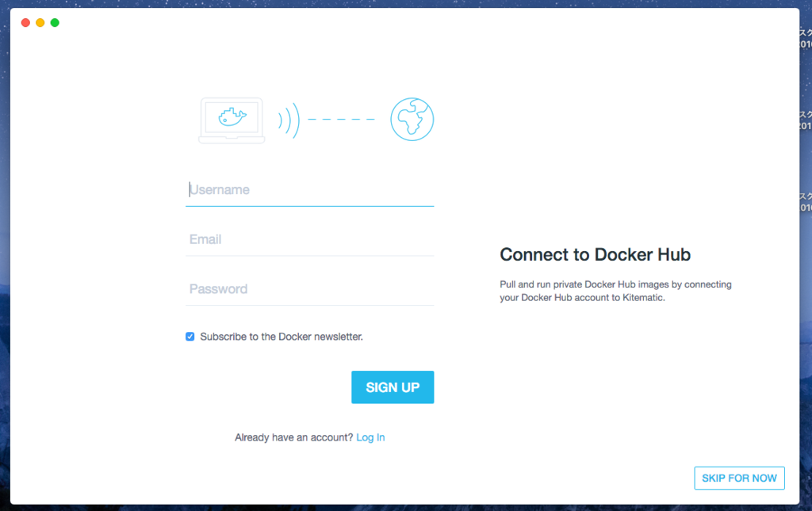This screenshot has height=511, width=812.
Task: Click the 'Already have an account?' text
Action: [x=293, y=437]
